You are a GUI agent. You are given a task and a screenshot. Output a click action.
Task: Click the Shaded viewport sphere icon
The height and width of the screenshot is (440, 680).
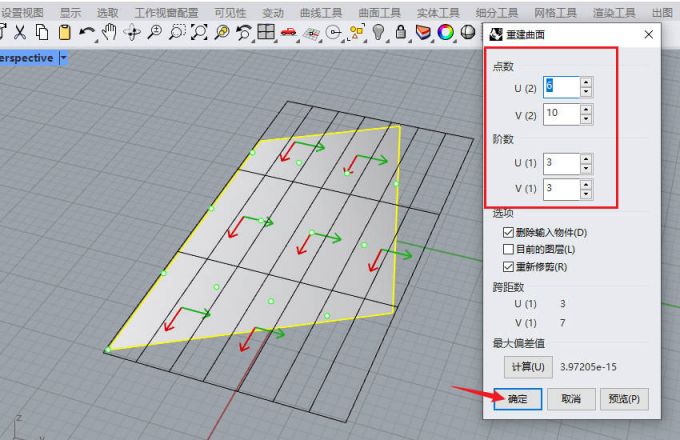468,32
